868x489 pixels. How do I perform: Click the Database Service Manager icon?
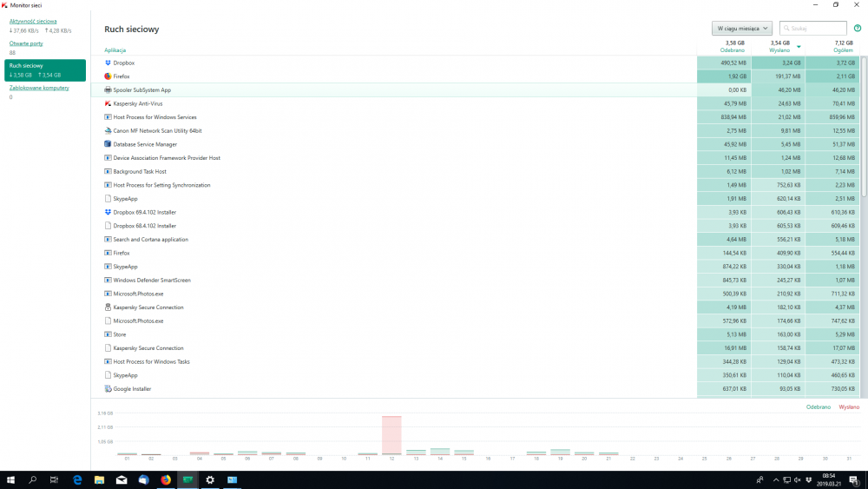point(108,144)
